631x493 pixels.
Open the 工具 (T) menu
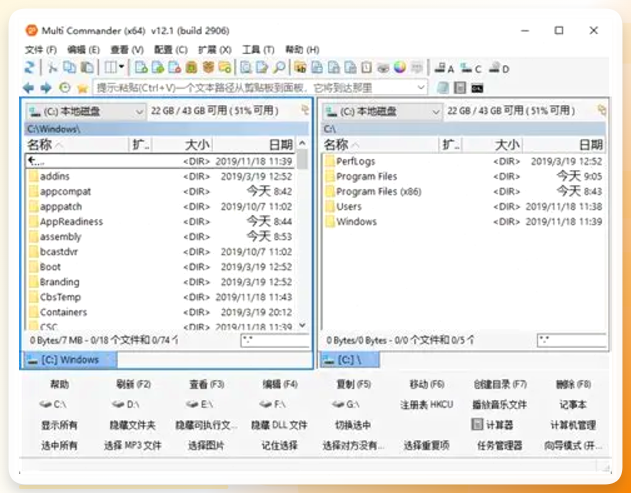(x=258, y=50)
